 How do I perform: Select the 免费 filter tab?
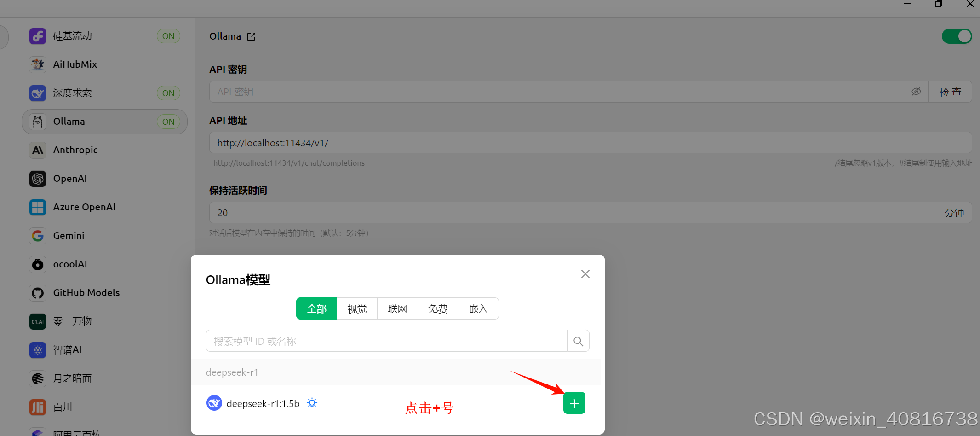click(x=438, y=308)
